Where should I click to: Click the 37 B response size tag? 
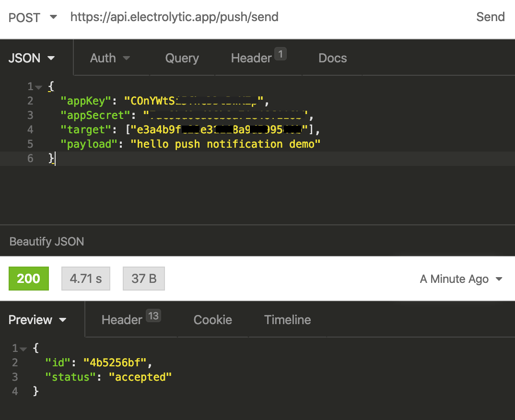(x=144, y=279)
